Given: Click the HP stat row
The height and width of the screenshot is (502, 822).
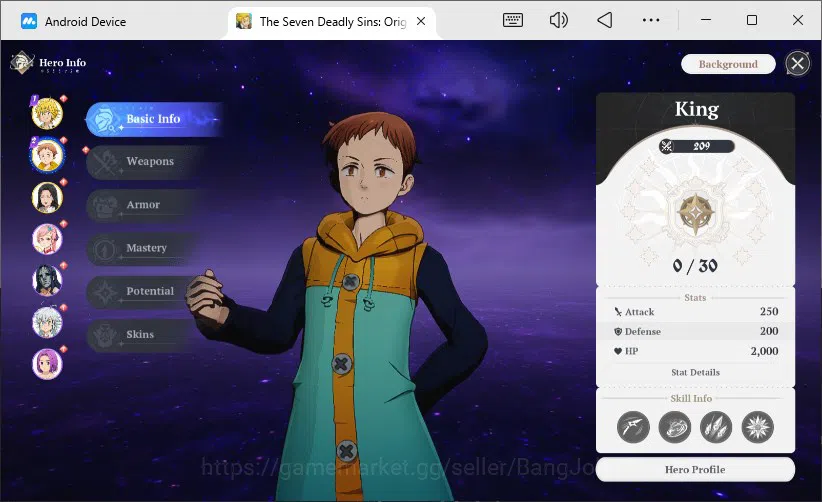Looking at the screenshot, I should pyautogui.click(x=695, y=351).
